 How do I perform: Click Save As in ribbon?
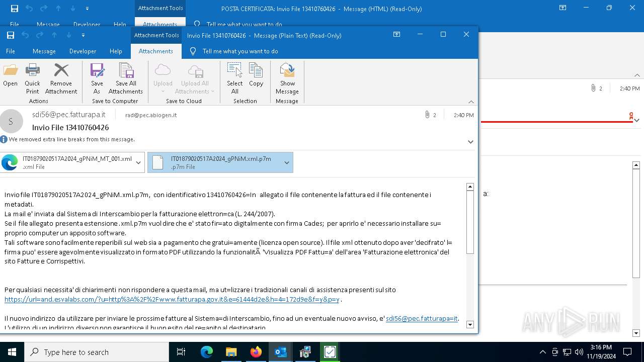pos(97,78)
